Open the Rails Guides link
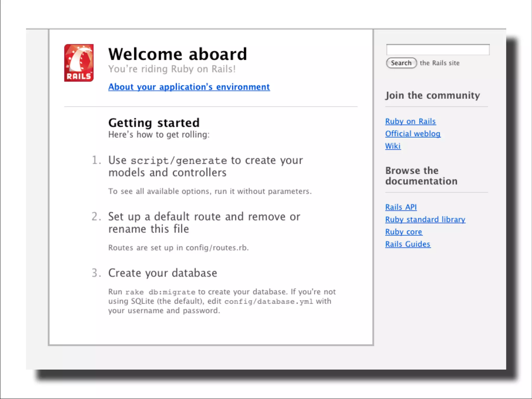The width and height of the screenshot is (532, 399). (408, 244)
